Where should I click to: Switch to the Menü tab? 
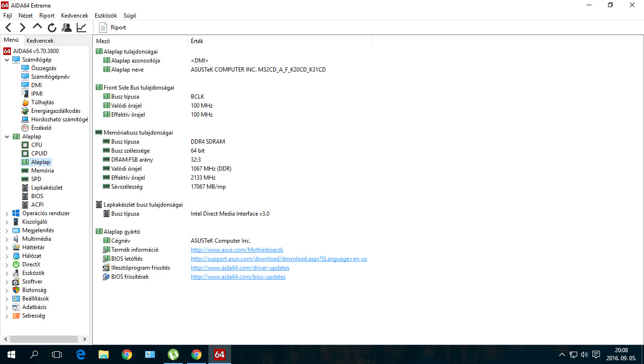11,40
